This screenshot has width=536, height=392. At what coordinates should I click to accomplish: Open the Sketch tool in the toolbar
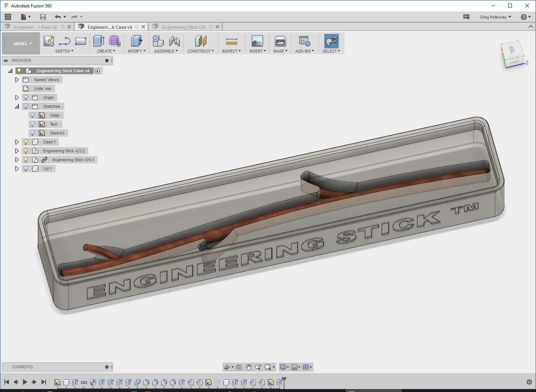[49, 41]
